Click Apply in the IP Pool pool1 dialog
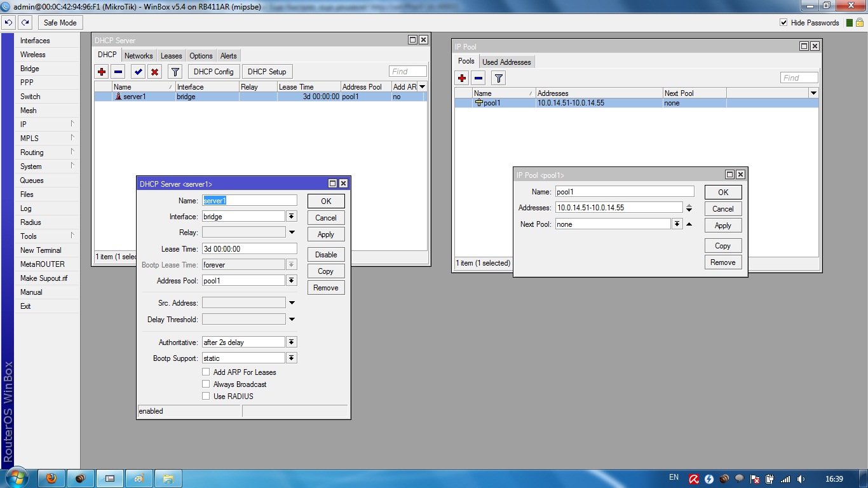 [x=723, y=226]
